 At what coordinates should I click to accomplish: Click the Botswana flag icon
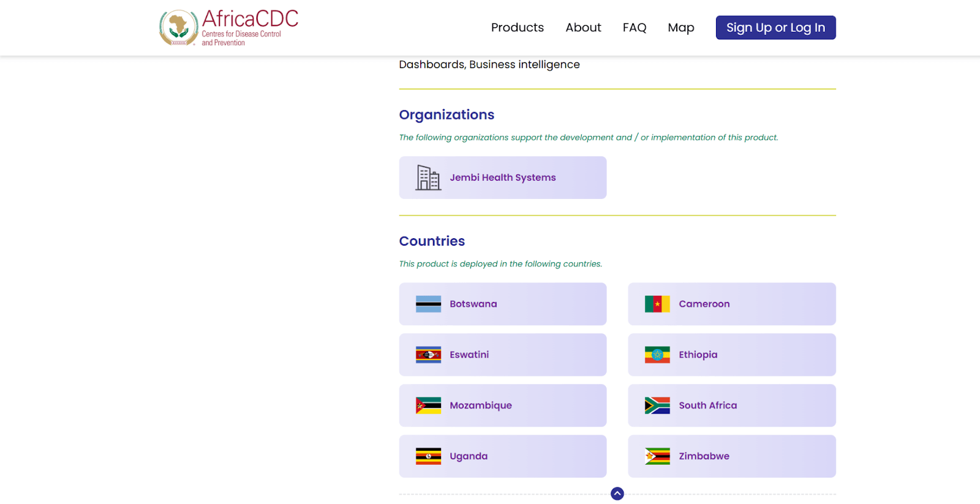(x=428, y=304)
